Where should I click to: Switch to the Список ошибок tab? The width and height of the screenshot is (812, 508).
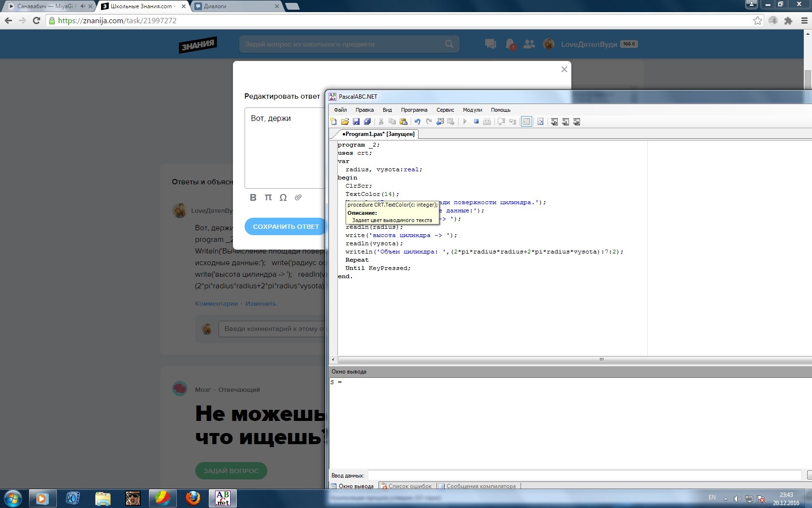[406, 486]
